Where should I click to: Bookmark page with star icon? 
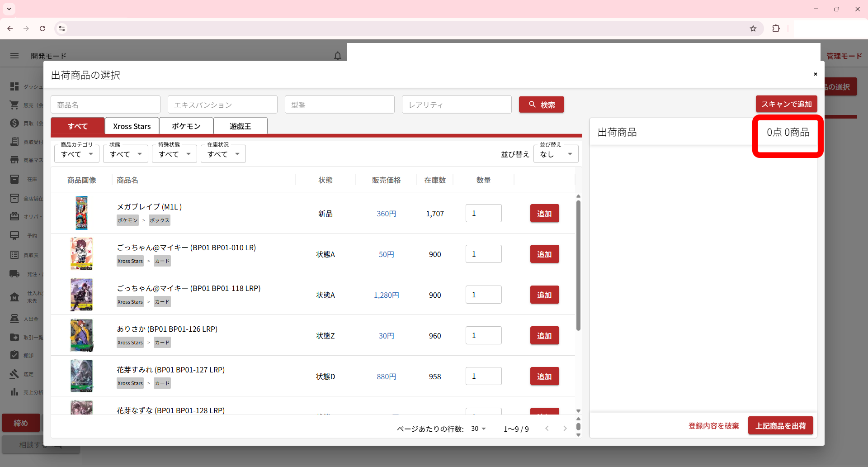point(753,29)
